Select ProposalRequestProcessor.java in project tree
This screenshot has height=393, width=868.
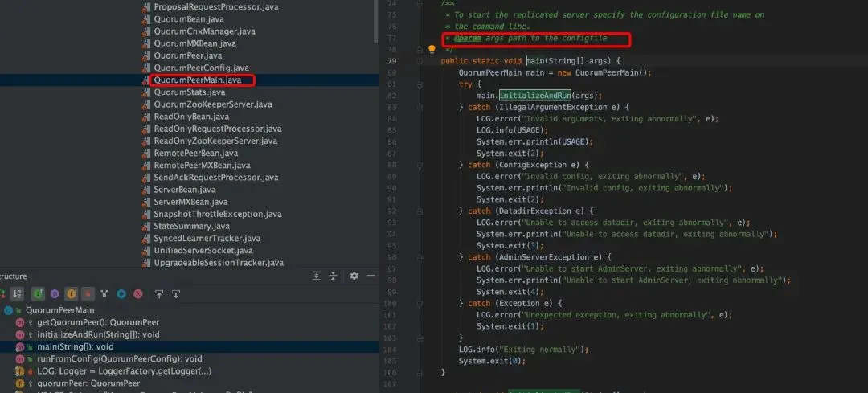click(216, 7)
